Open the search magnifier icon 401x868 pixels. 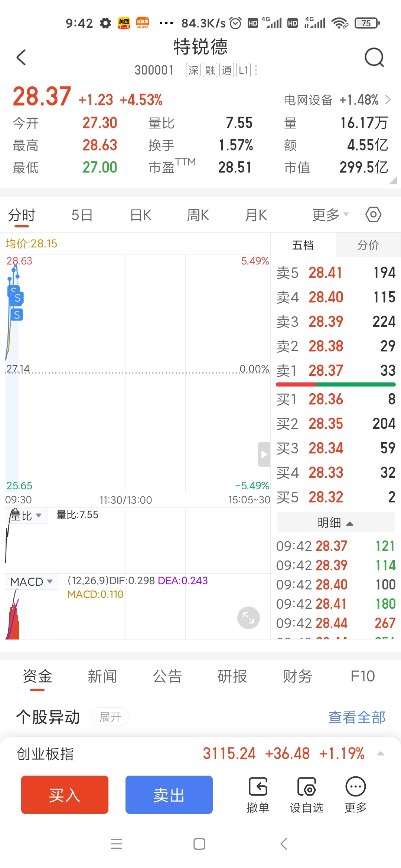[x=374, y=57]
